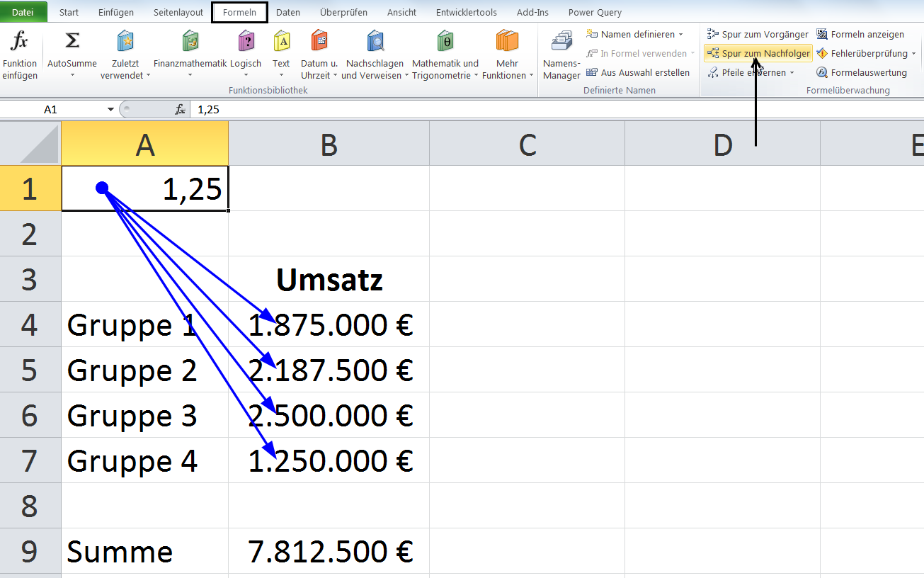Click Namen definieren

pyautogui.click(x=631, y=34)
